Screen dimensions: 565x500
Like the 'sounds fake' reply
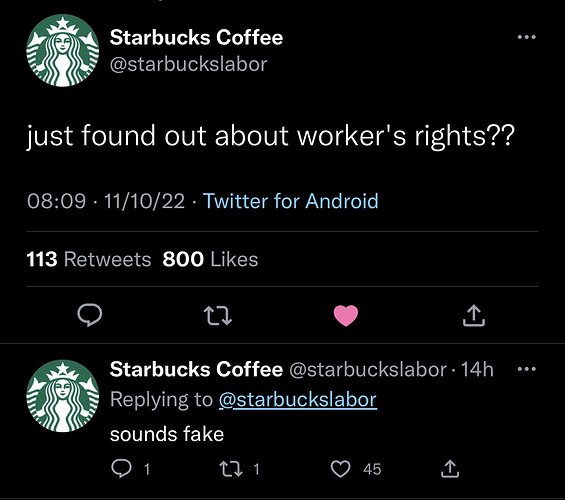coord(341,469)
